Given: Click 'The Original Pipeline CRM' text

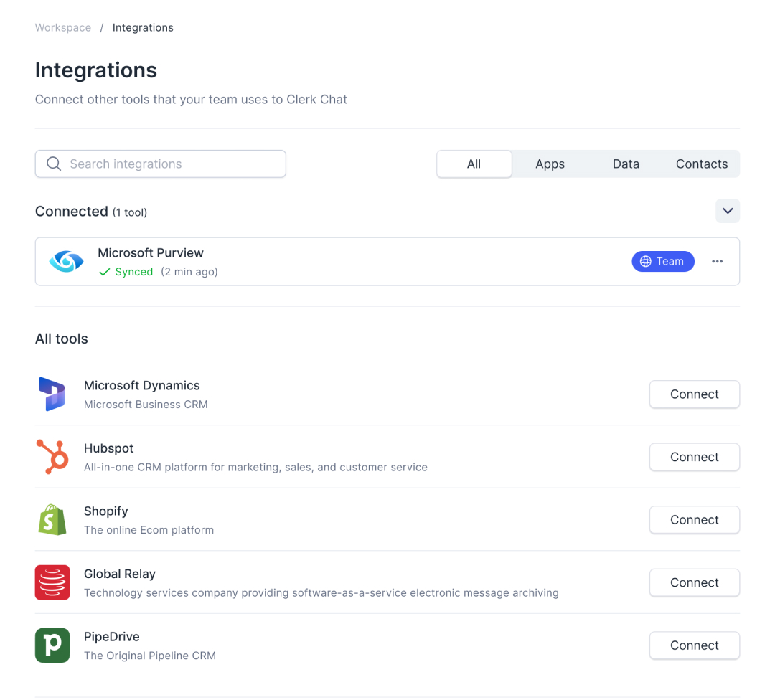Looking at the screenshot, I should [150, 656].
